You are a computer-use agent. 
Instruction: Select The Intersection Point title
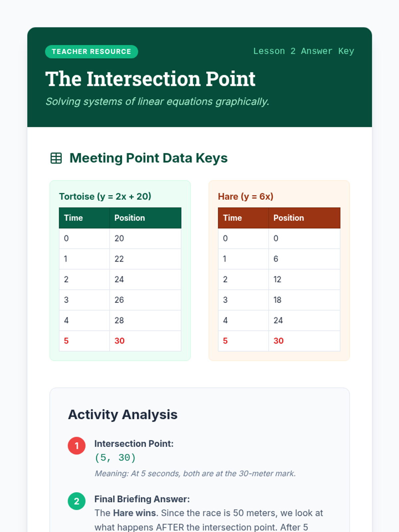(x=150, y=79)
